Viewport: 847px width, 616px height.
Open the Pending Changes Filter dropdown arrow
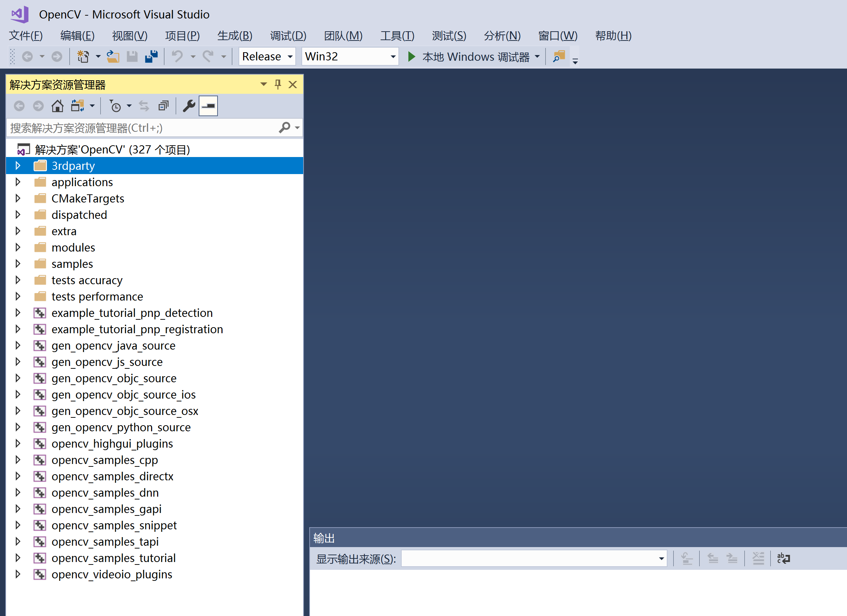pos(129,106)
